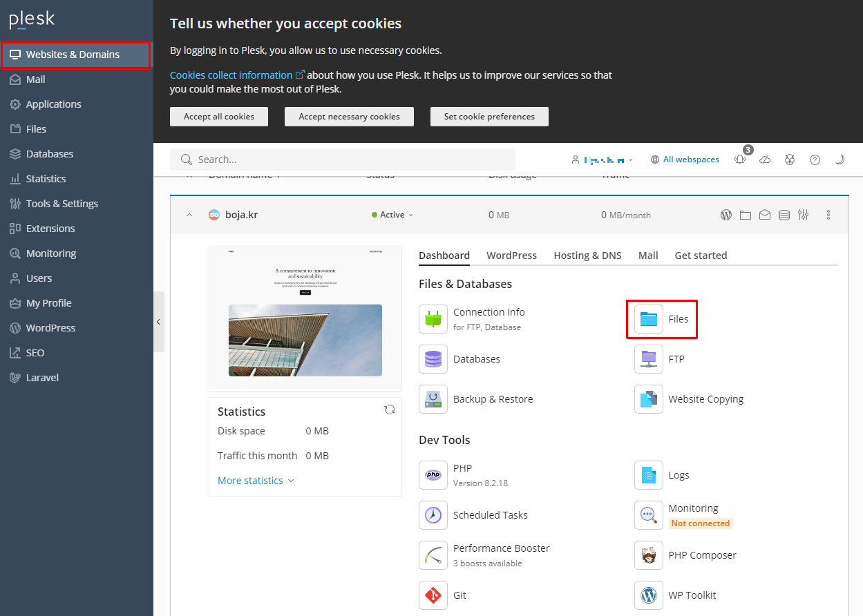Screen dimensions: 863x616
Task: Switch to the WordPress tab
Action: 511,256
